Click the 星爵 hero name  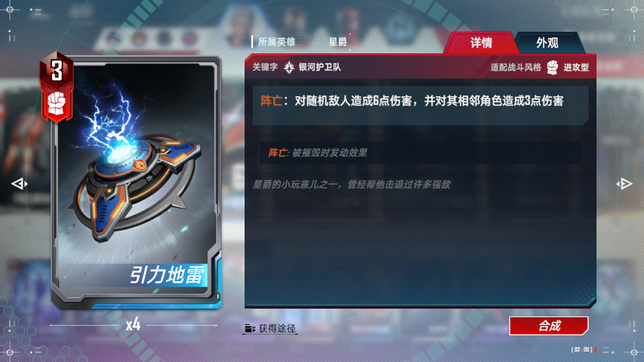(338, 42)
